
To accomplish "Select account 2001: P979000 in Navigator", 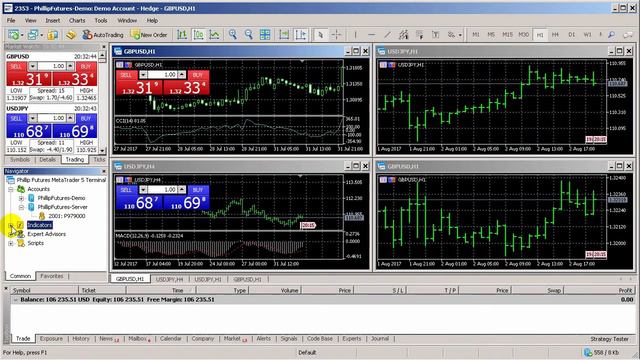I will [x=67, y=216].
